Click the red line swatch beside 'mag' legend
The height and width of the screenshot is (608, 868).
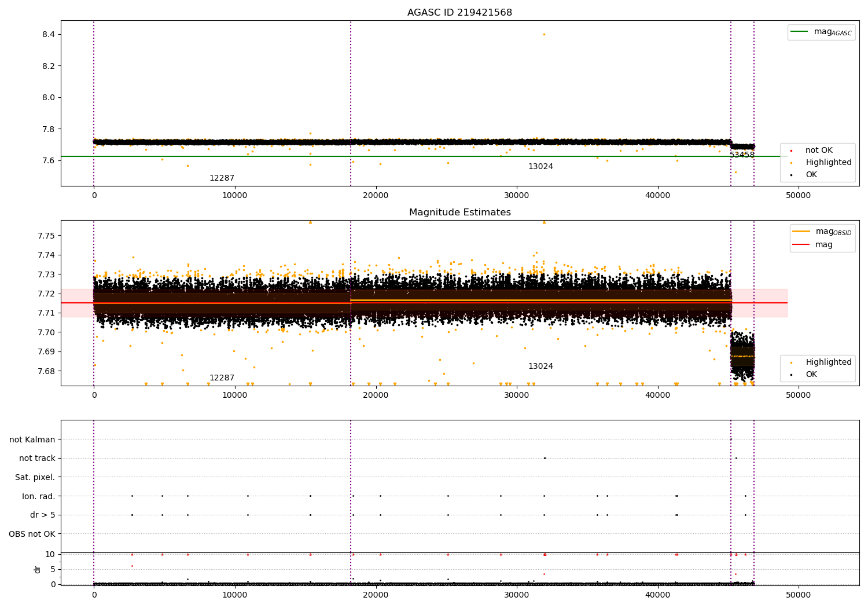(802, 244)
